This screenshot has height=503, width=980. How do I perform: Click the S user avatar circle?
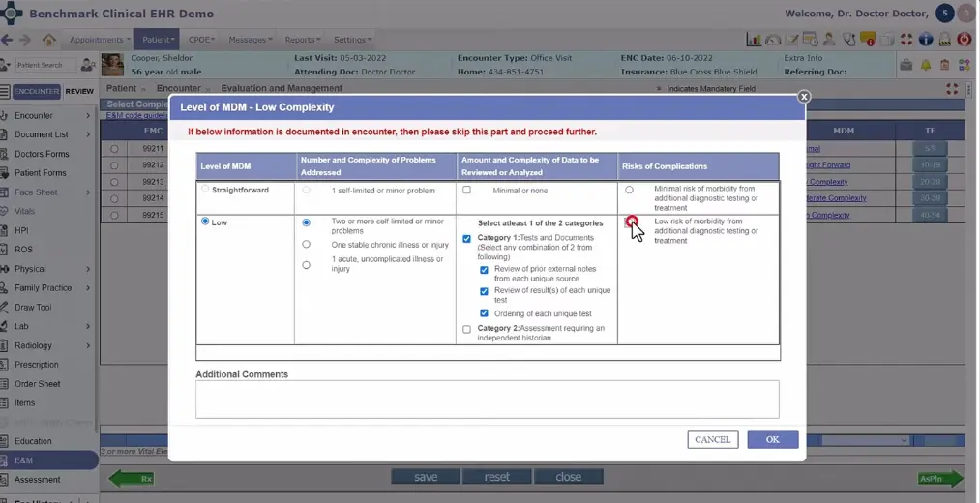(945, 14)
